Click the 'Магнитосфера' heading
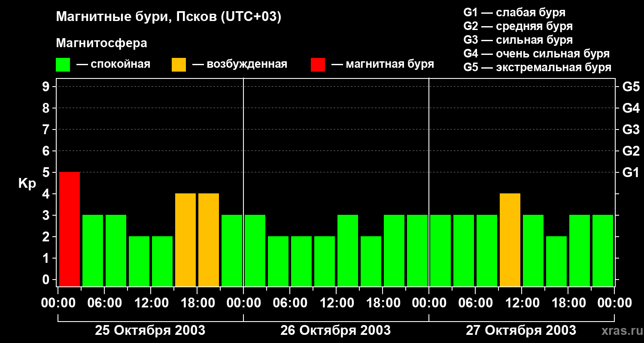Screen dimensions: 644x343 click(x=102, y=43)
